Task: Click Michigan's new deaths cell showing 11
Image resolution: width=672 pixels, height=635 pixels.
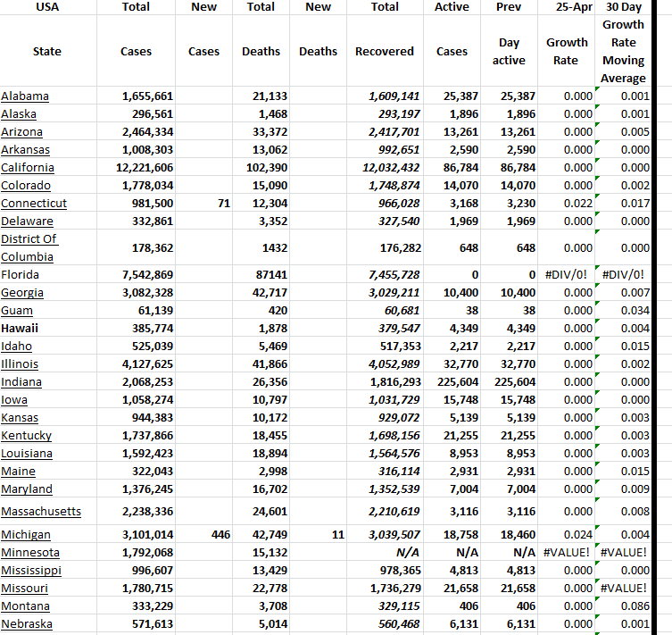Action: click(319, 535)
